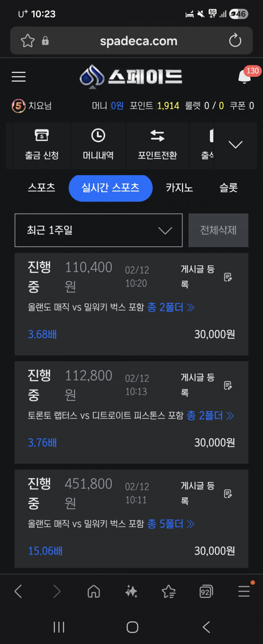Expand the quick menu chevron
The image size is (263, 644).
point(236,144)
